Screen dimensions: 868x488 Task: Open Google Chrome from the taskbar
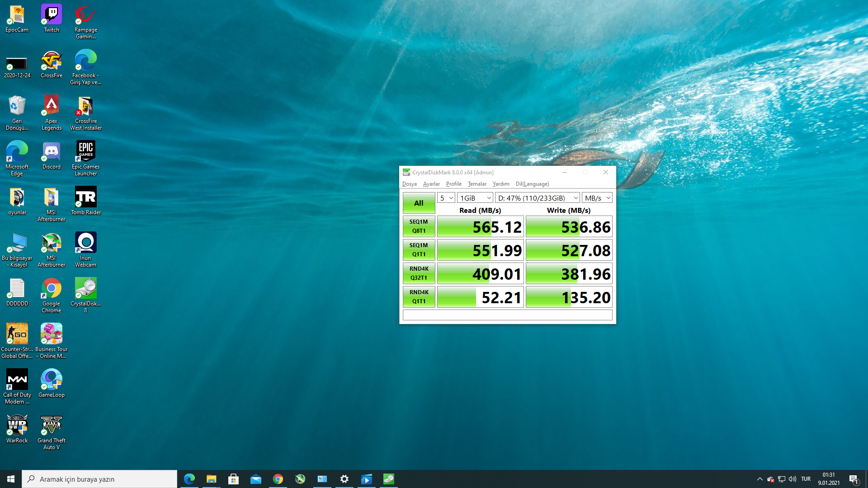tap(278, 479)
